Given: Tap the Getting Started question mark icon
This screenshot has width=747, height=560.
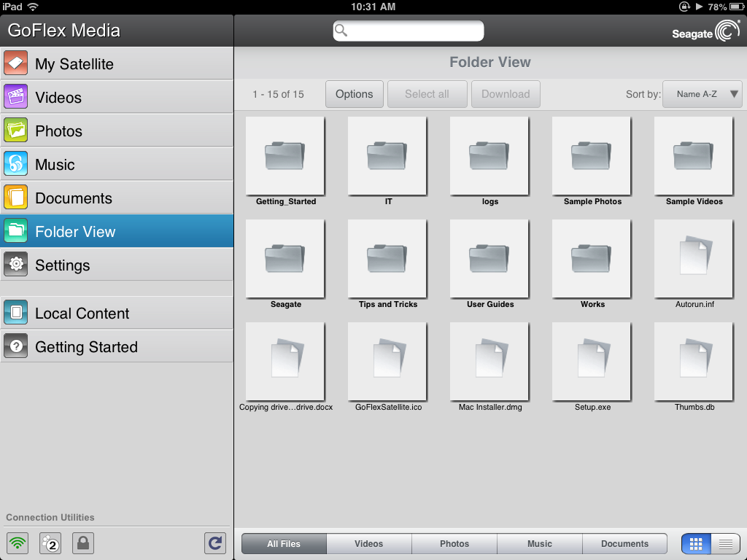Looking at the screenshot, I should tap(16, 346).
